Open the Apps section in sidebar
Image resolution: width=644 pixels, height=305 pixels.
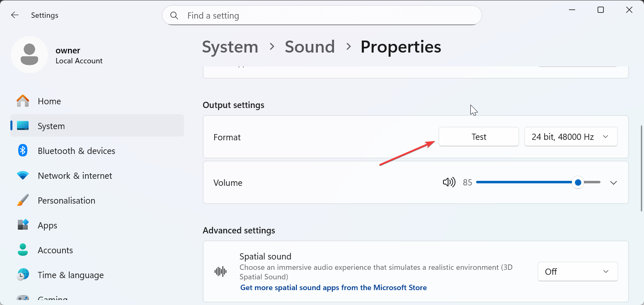(x=47, y=225)
